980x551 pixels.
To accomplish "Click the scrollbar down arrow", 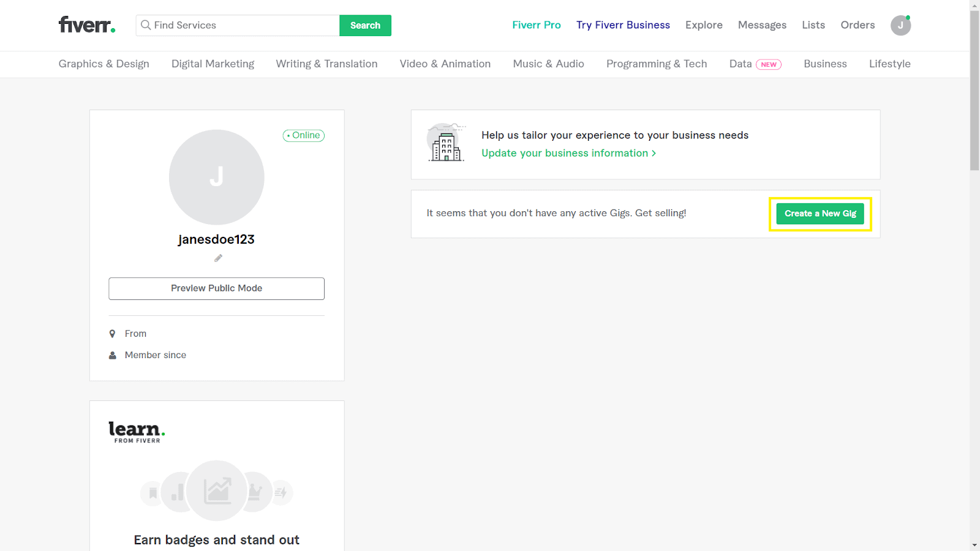I will pos(974,545).
